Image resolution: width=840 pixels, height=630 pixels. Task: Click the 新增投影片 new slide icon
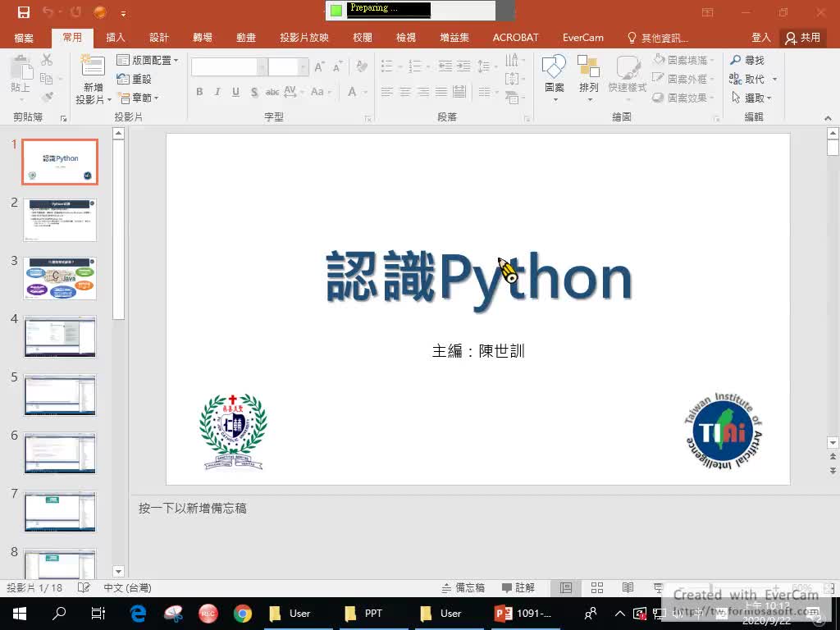click(x=93, y=66)
